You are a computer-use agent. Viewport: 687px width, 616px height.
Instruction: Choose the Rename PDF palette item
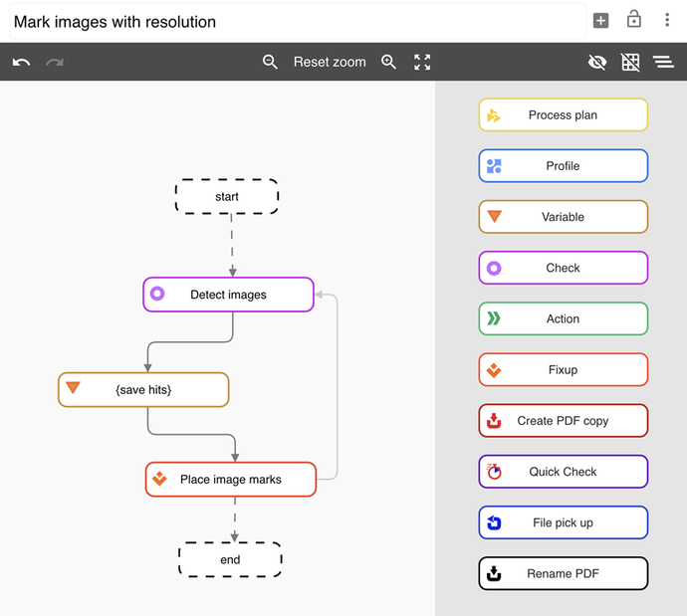[563, 574]
